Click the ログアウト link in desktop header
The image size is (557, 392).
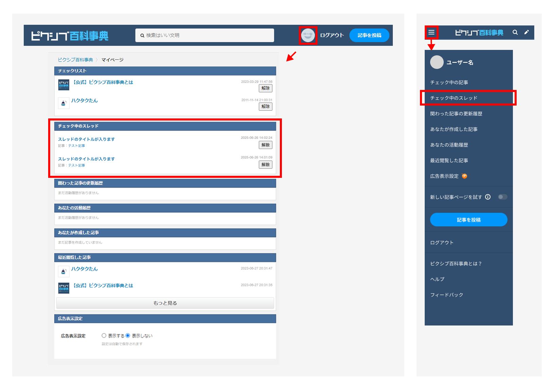(x=332, y=35)
